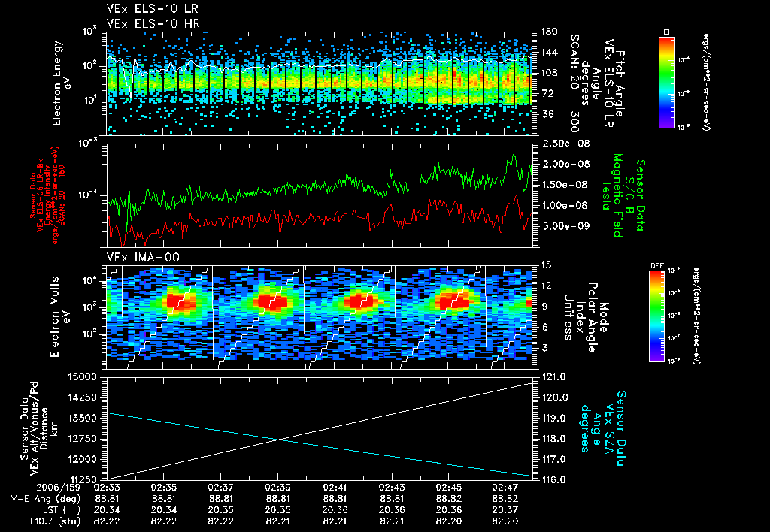
Task: Click the 2.50e-08 magnetic field tick
Action: click(x=565, y=144)
